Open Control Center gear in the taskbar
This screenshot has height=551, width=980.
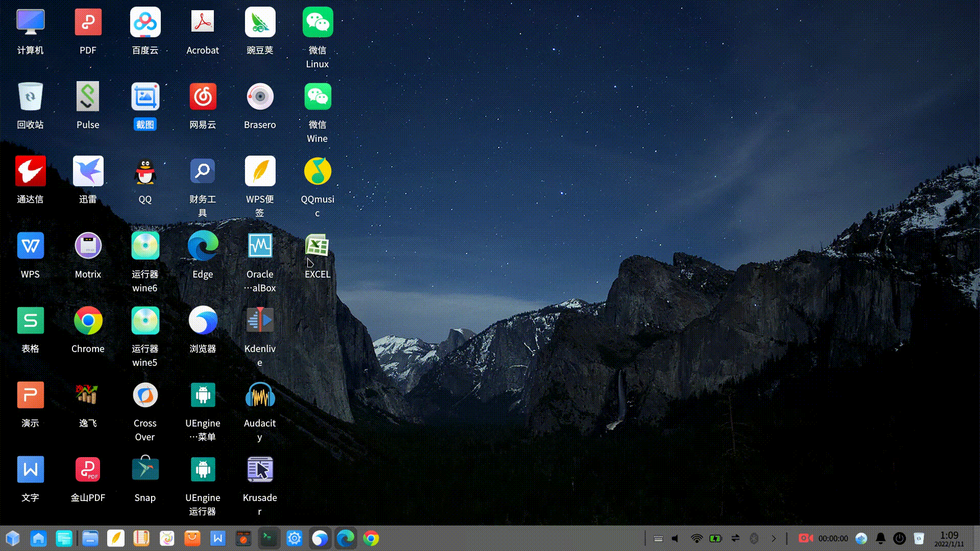[295, 538]
